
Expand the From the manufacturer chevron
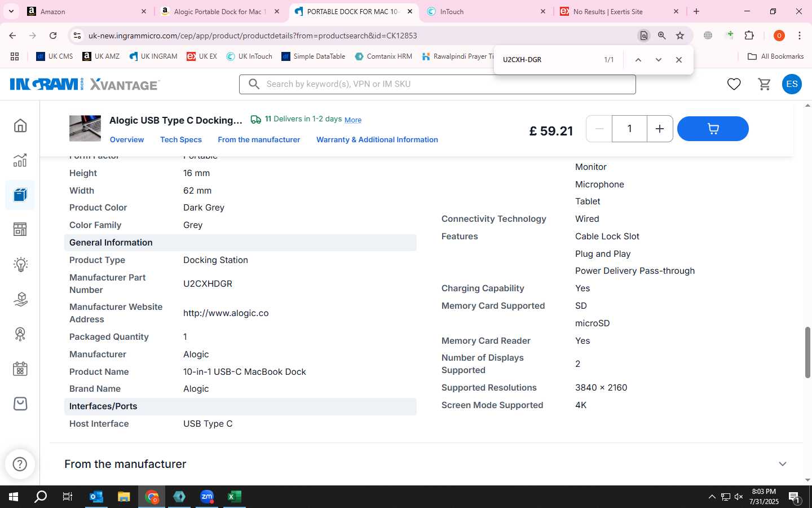(x=783, y=464)
